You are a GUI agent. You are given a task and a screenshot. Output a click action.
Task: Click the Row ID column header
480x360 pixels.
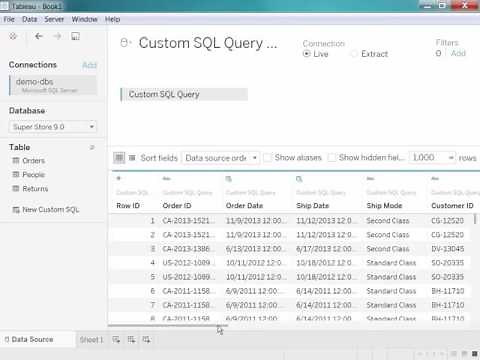(128, 206)
